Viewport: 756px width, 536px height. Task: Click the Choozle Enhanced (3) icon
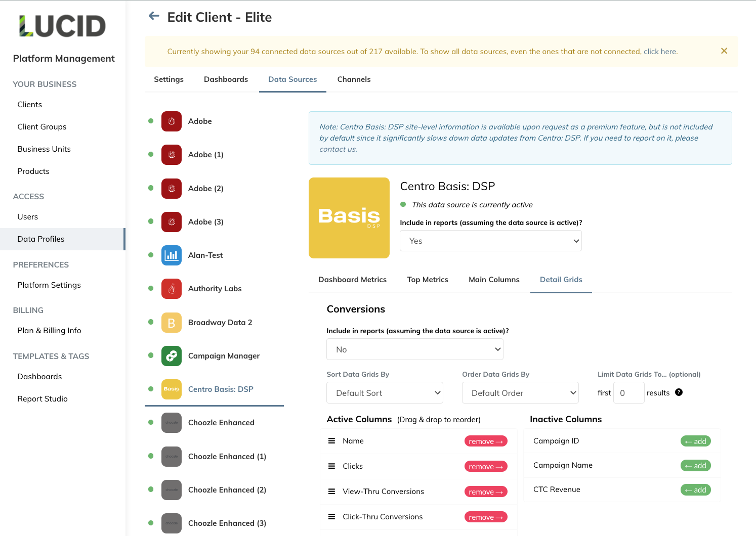pos(172,523)
